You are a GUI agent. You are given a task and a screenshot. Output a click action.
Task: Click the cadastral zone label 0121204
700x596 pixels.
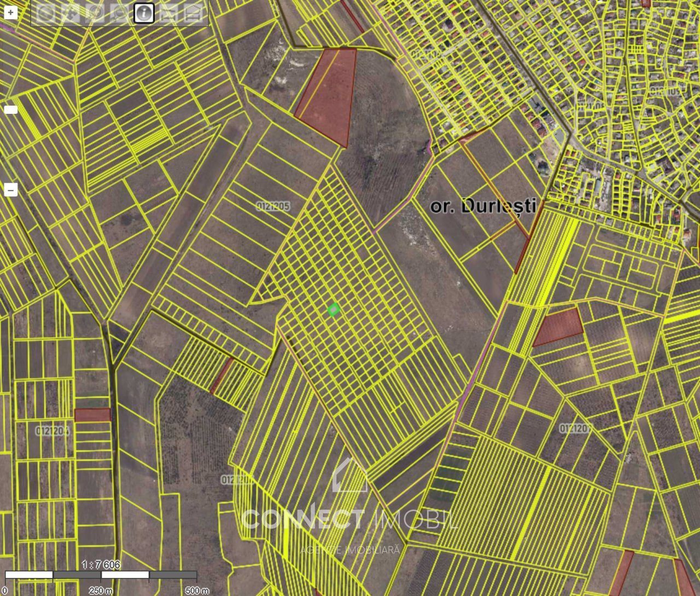click(x=53, y=431)
